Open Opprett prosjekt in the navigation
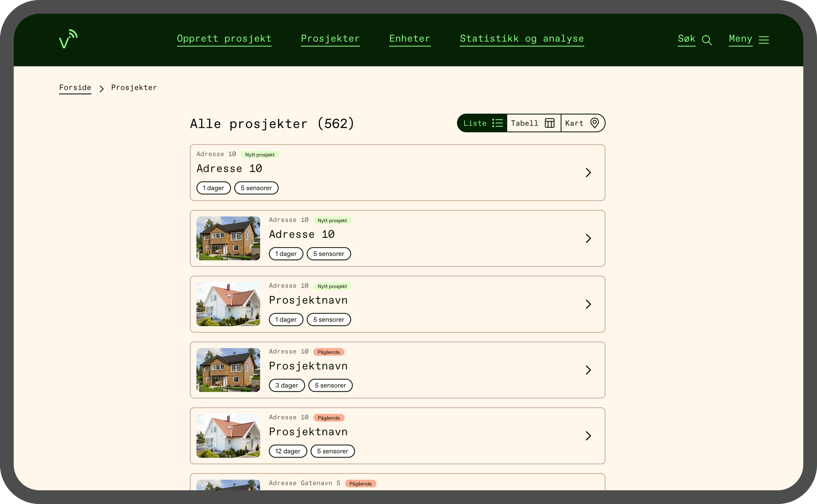This screenshot has width=817, height=504. 224,39
